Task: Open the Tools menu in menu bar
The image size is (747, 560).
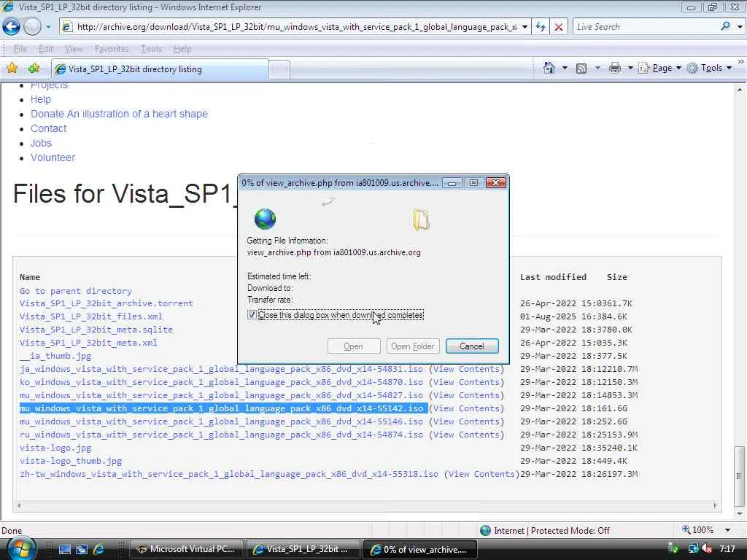Action: click(x=151, y=49)
